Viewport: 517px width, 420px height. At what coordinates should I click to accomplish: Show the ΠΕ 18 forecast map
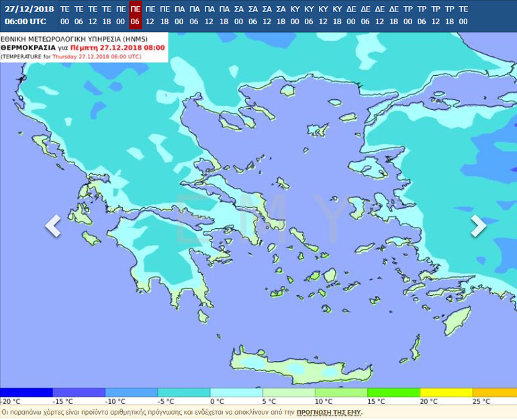164,15
